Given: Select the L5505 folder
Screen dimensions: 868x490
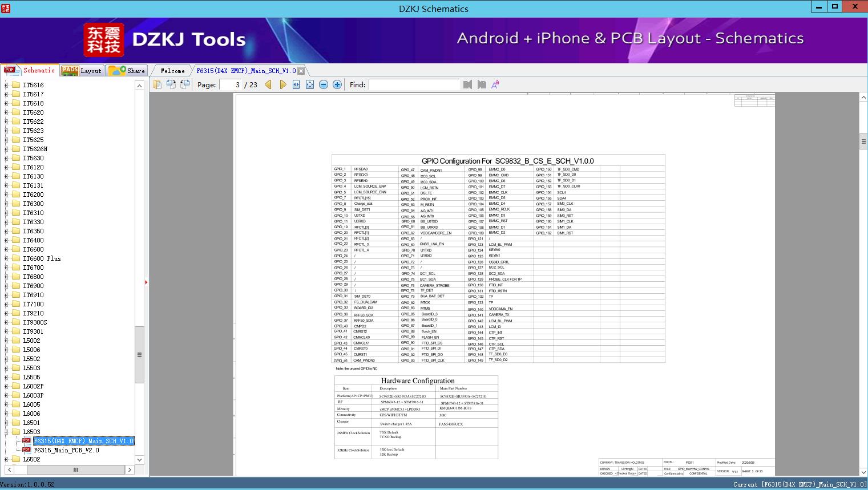Looking at the screenshot, I should click(31, 377).
